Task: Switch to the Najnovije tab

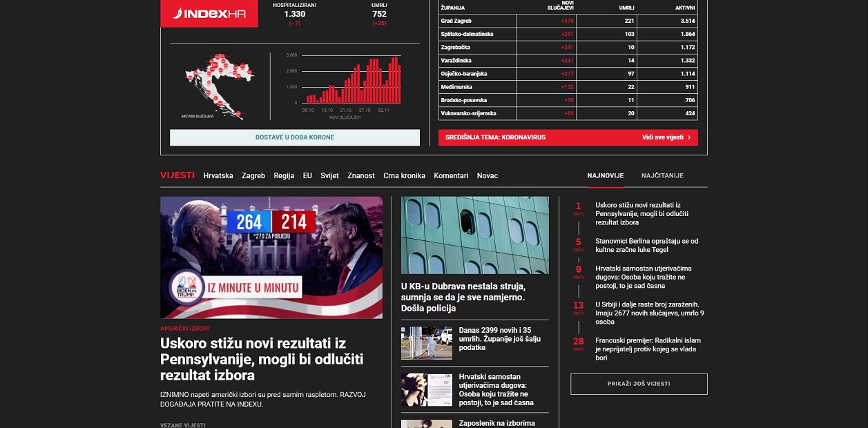Action: (606, 176)
